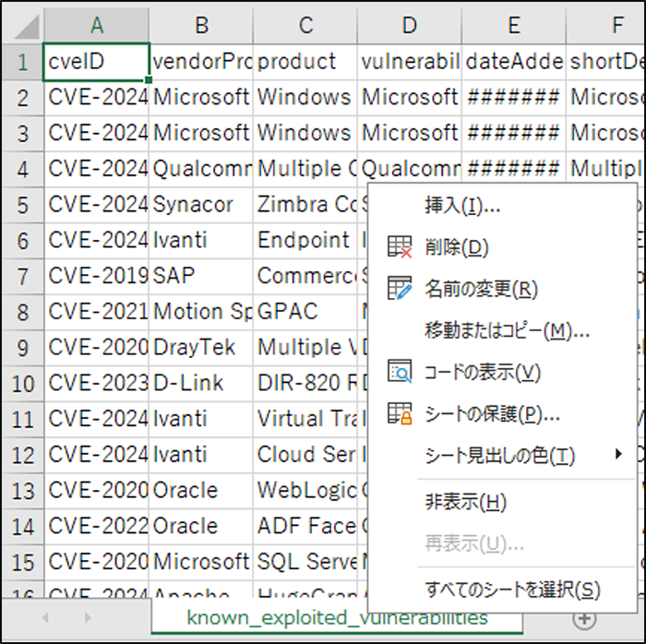646x644 pixels.
Task: Click the CVE-2019 cell in row 7
Action: click(96, 276)
